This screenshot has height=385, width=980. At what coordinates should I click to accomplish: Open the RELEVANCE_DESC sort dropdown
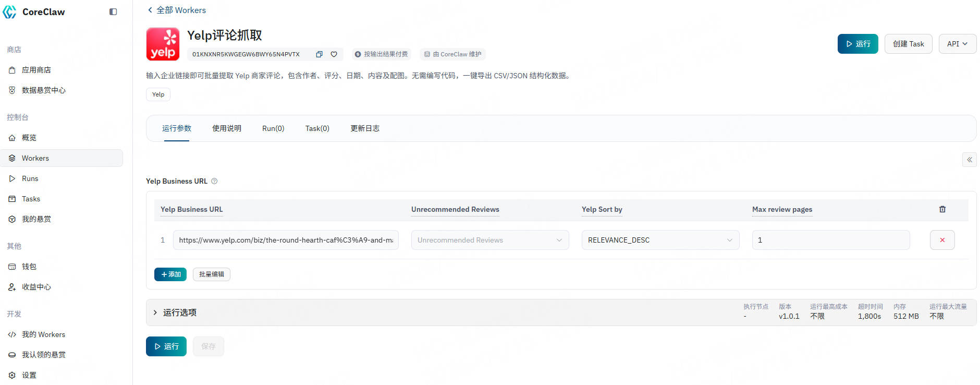tap(660, 240)
